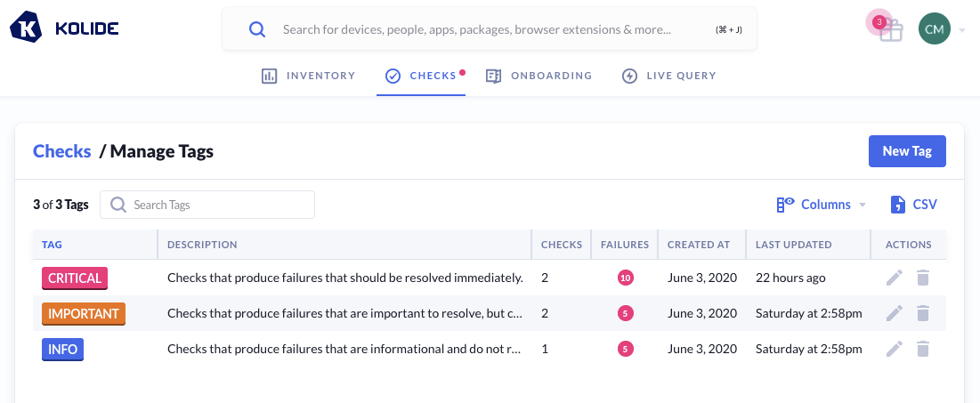980x403 pixels.
Task: Click the Kolide logo icon
Action: pos(27,28)
